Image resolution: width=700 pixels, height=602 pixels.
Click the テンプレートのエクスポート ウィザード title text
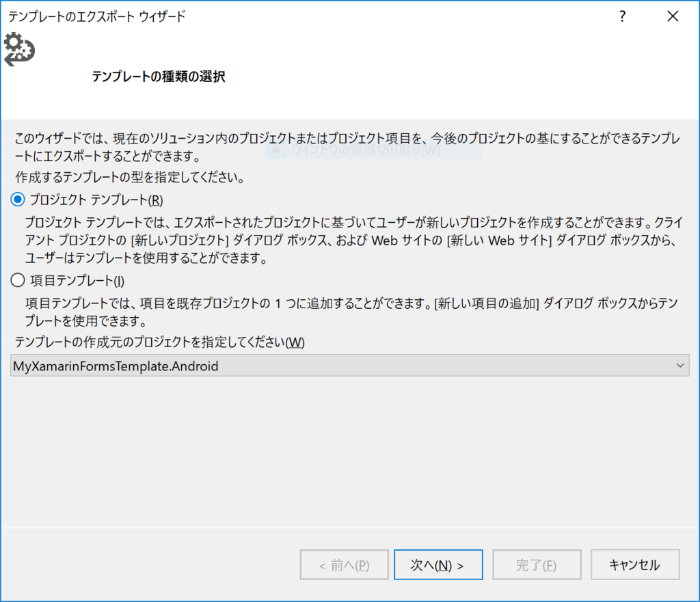click(x=97, y=16)
